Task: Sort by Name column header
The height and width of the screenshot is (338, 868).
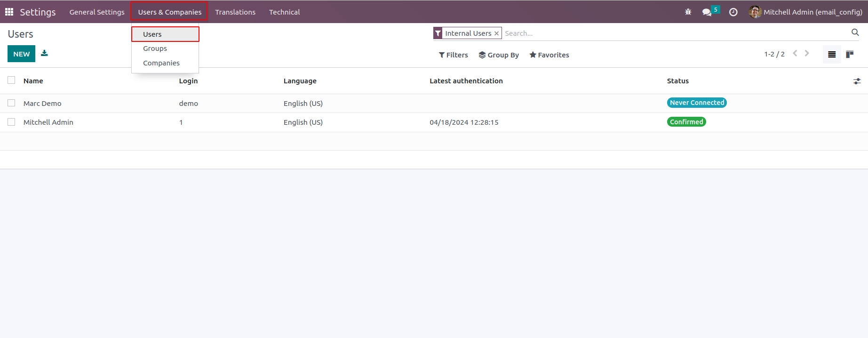Action: point(33,81)
